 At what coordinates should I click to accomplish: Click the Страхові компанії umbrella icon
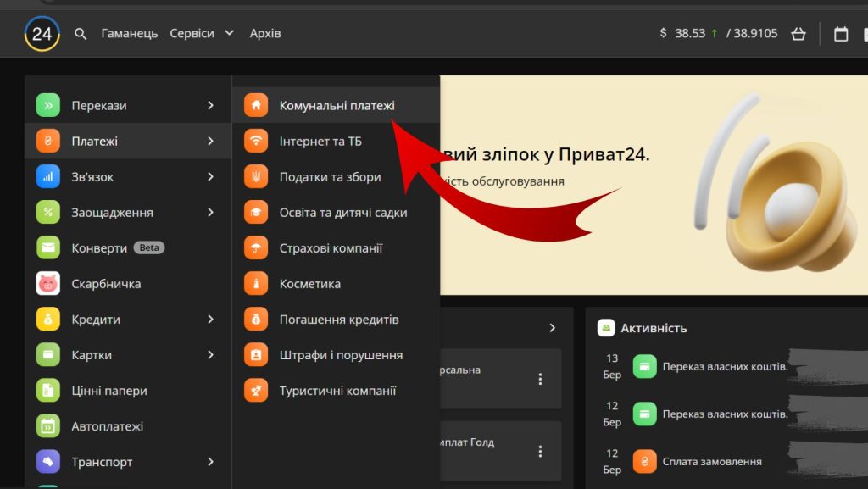[x=255, y=248]
